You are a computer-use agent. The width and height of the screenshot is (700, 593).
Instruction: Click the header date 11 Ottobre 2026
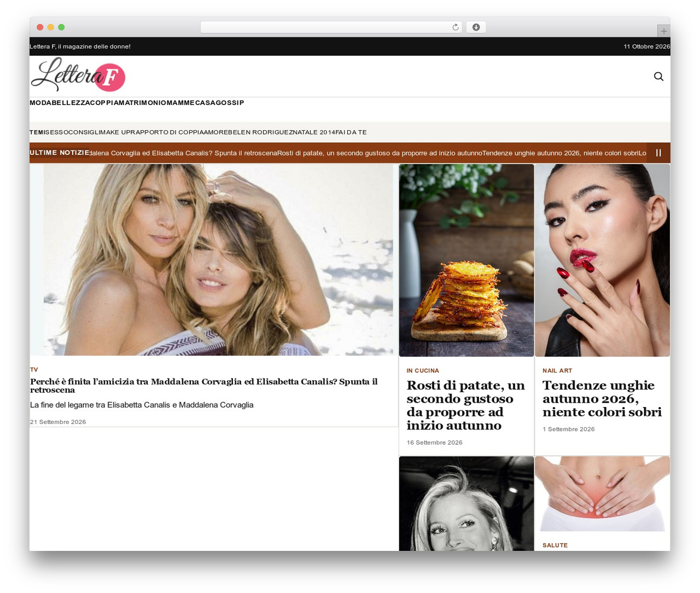coord(646,46)
